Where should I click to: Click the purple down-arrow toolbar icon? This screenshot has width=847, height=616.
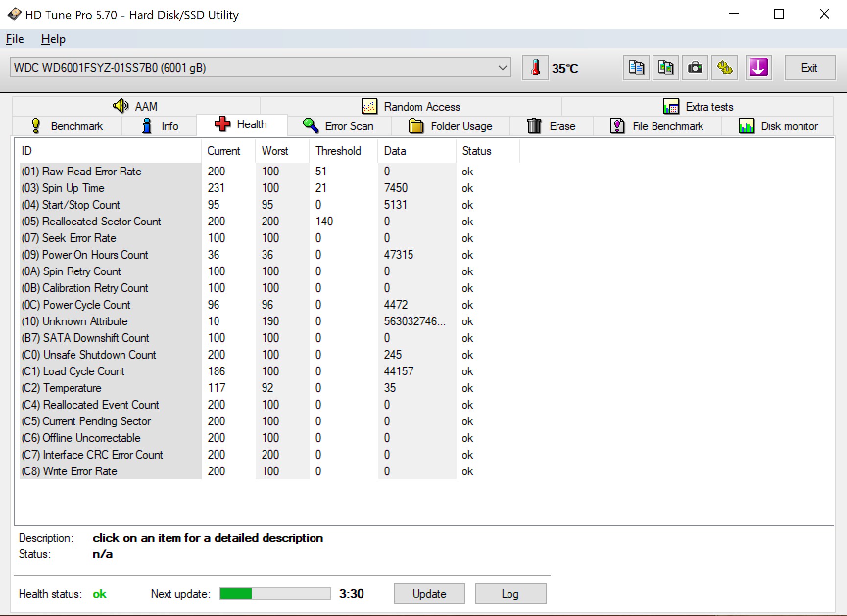click(x=758, y=68)
